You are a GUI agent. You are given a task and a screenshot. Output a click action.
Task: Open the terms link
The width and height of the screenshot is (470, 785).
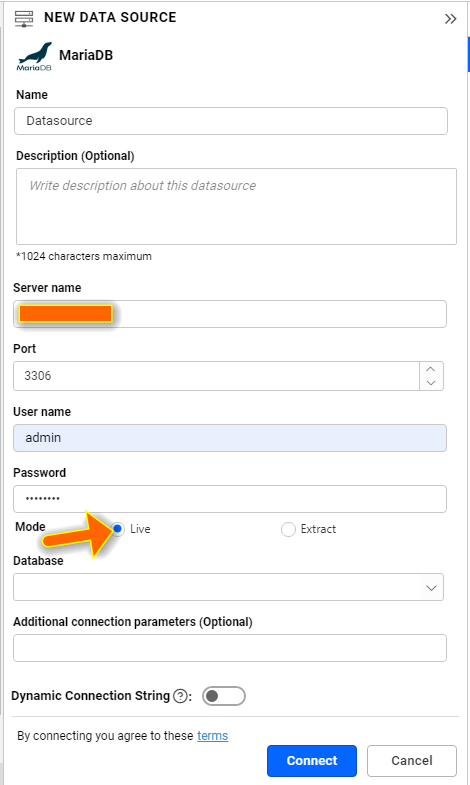[213, 735]
